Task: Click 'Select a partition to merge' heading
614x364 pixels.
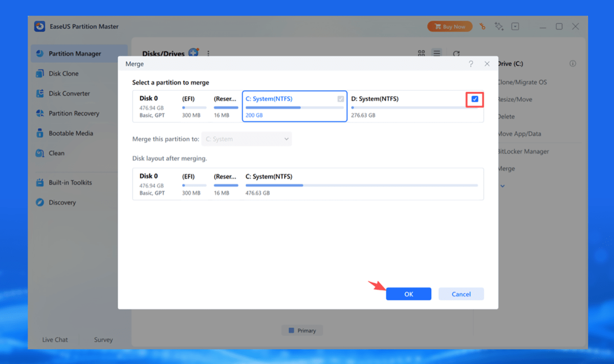Action: [x=170, y=82]
